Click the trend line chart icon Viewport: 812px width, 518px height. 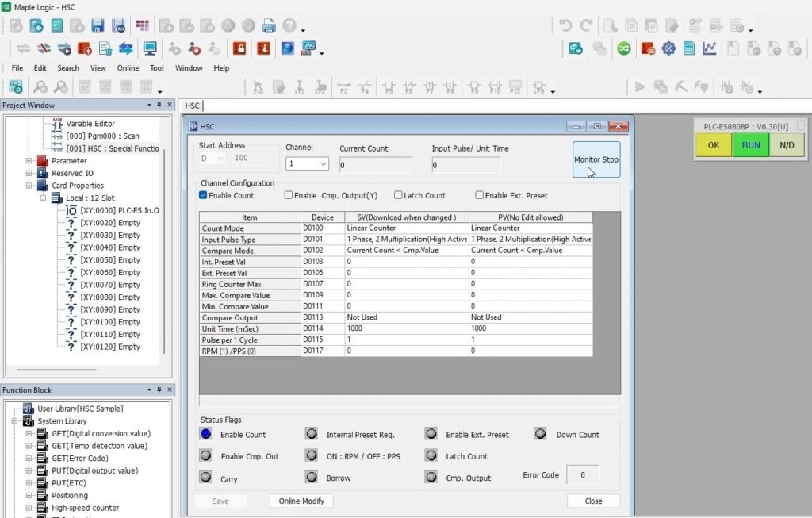click(x=710, y=48)
